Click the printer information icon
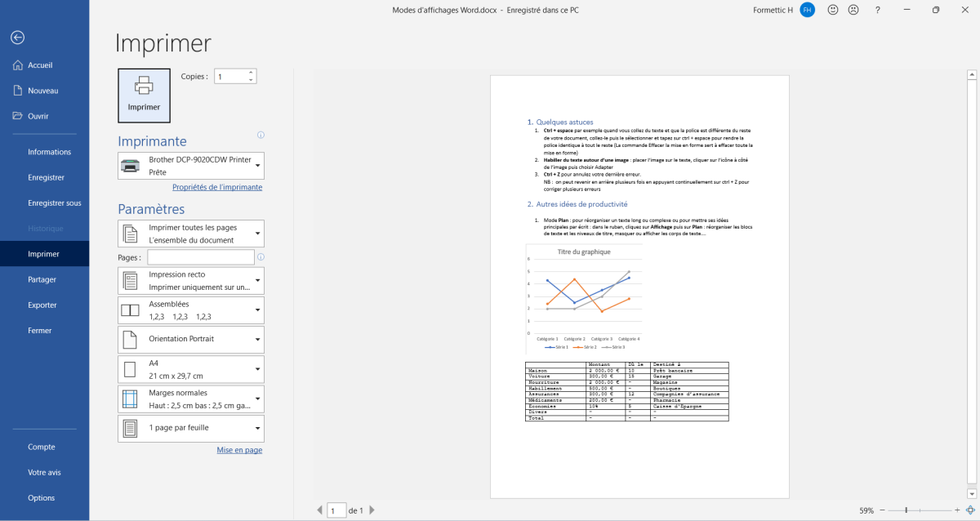Image resolution: width=980 pixels, height=521 pixels. coord(261,136)
